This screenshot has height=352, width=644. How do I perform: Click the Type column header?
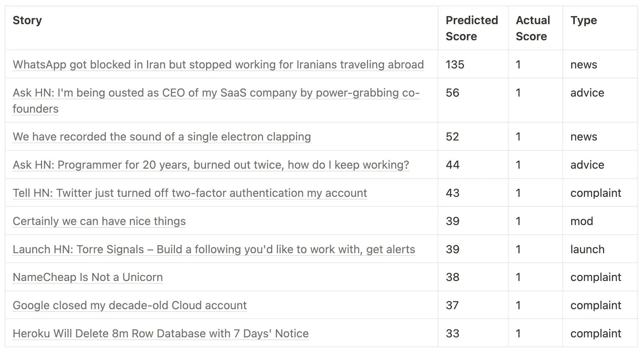tap(584, 20)
